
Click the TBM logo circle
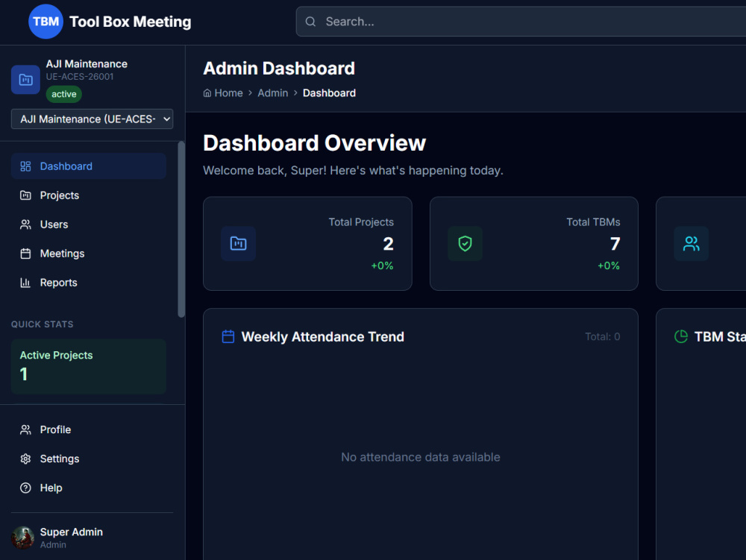pyautogui.click(x=46, y=22)
